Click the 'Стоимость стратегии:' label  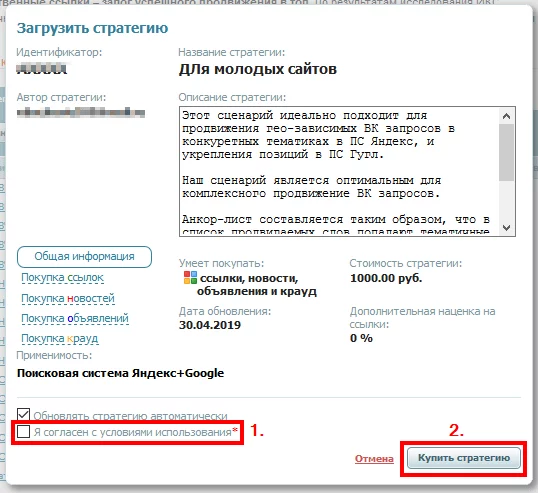click(406, 263)
